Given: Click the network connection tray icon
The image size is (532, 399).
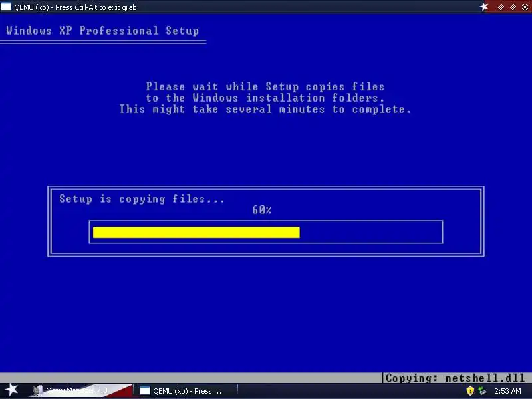Looking at the screenshot, I should (482, 391).
